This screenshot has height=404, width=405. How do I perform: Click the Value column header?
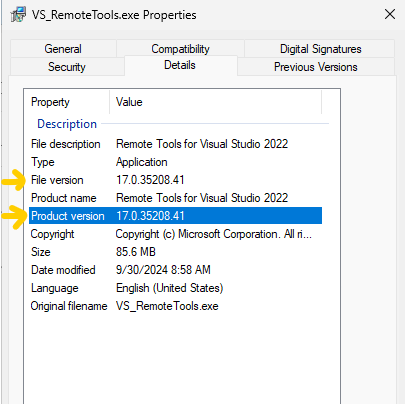coord(215,102)
